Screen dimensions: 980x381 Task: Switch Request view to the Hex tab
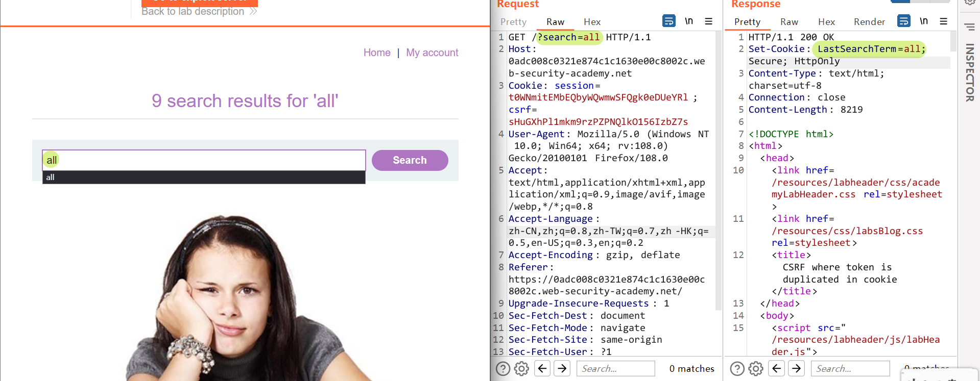[592, 22]
